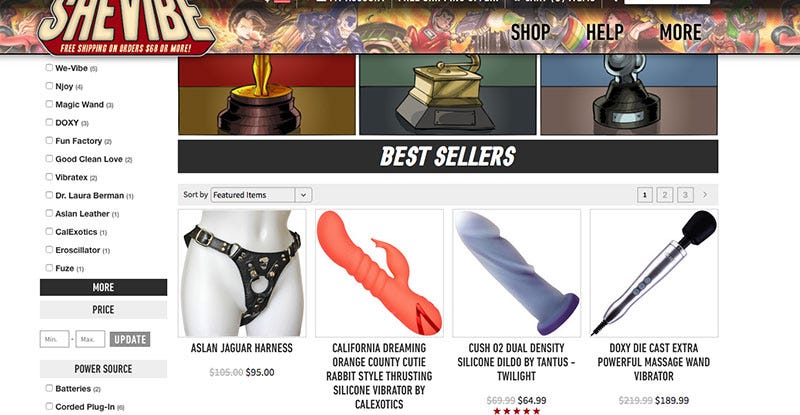Screen dimensions: 800x415
Task: Expand brand list with MORE button
Action: pos(104,287)
